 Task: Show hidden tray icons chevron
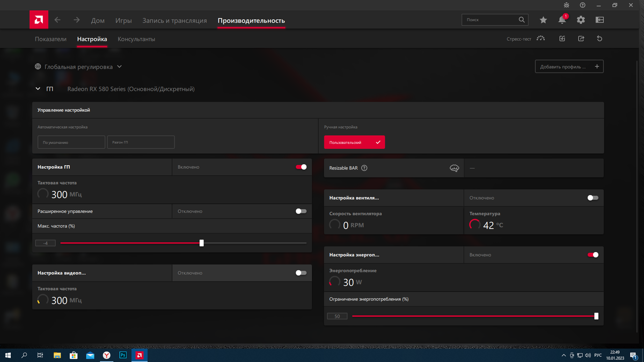point(563,356)
